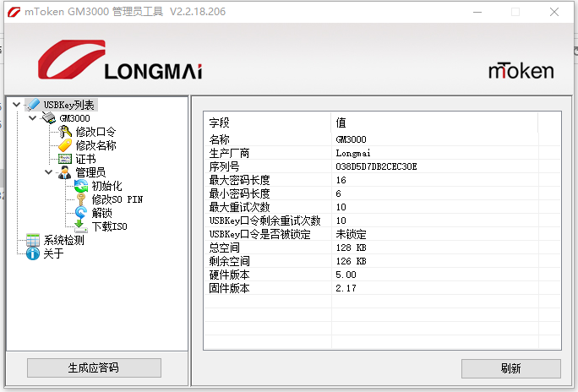The image size is (578, 392).
Task: Click the 解锁 blue arrow icon
Action: point(81,213)
